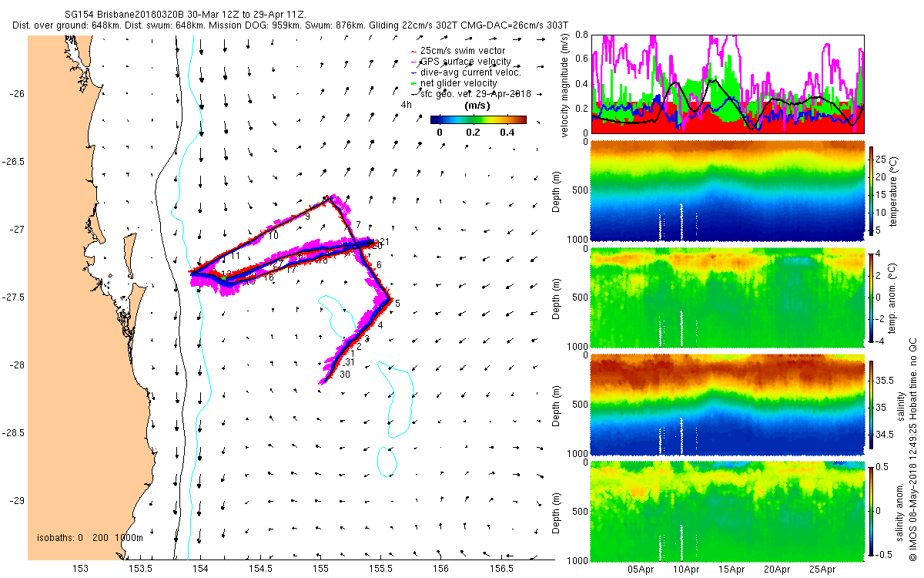Click the salinity depth-section plot
The width and height of the screenshot is (924, 578).
click(728, 405)
